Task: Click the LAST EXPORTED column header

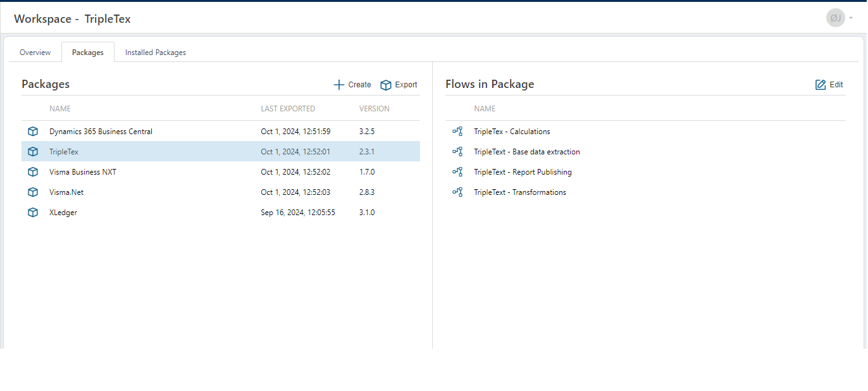Action: (x=288, y=109)
